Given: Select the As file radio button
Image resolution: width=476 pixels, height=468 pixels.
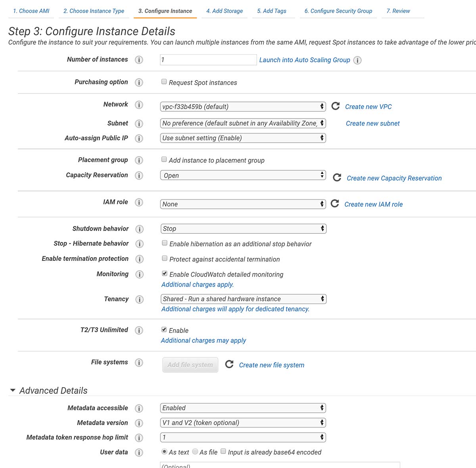Looking at the screenshot, I should tap(195, 451).
